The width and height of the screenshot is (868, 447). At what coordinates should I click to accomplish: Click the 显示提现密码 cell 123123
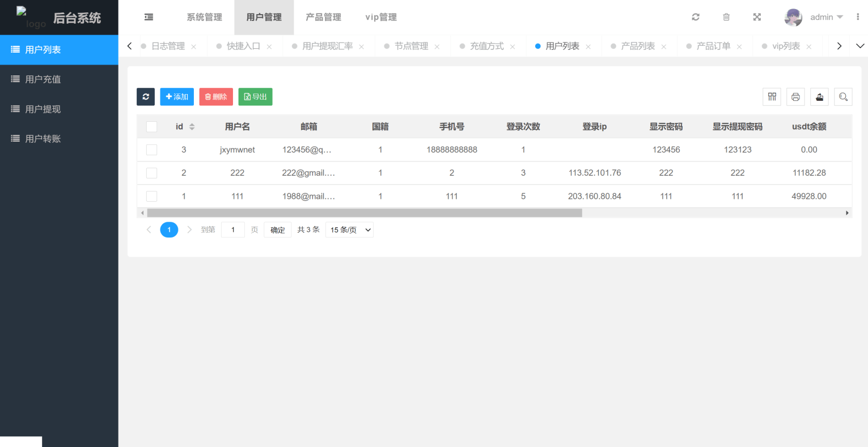(x=738, y=150)
